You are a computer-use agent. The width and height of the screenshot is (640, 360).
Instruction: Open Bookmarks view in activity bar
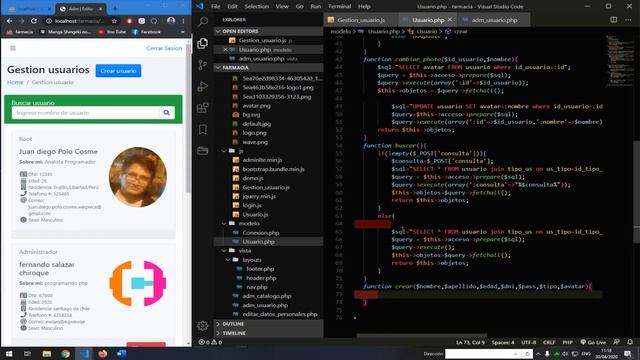(202, 129)
